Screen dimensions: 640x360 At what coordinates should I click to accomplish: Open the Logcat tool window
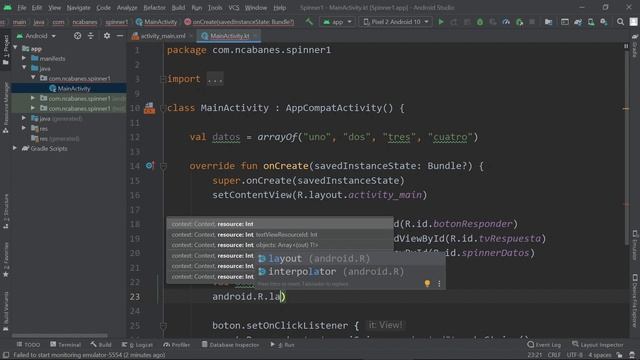(137, 345)
